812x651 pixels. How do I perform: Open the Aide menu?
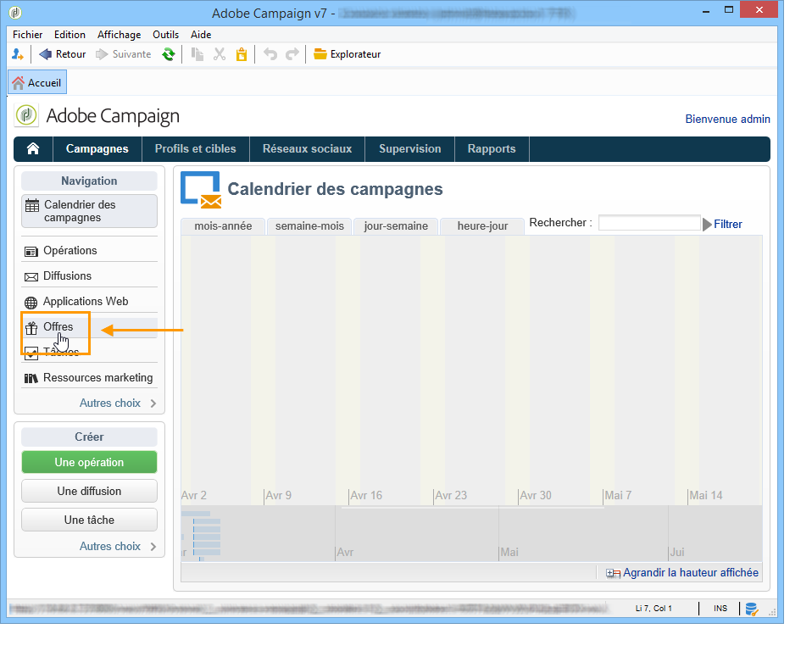201,35
